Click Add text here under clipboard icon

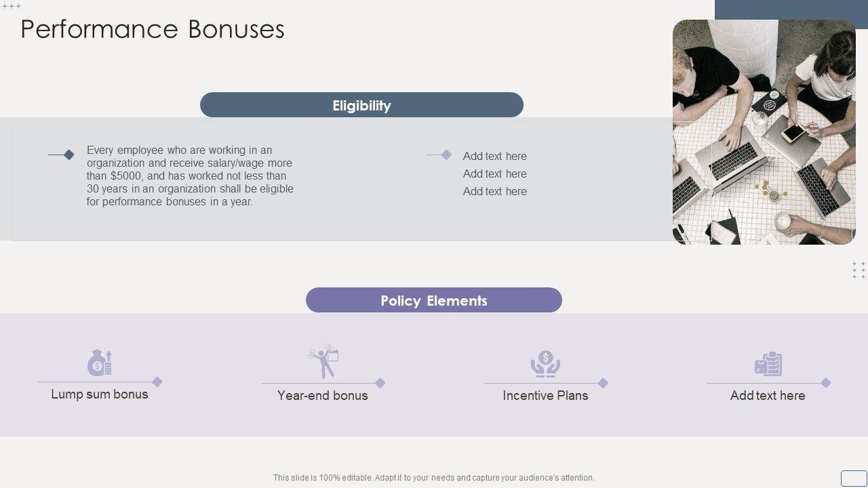[768, 396]
